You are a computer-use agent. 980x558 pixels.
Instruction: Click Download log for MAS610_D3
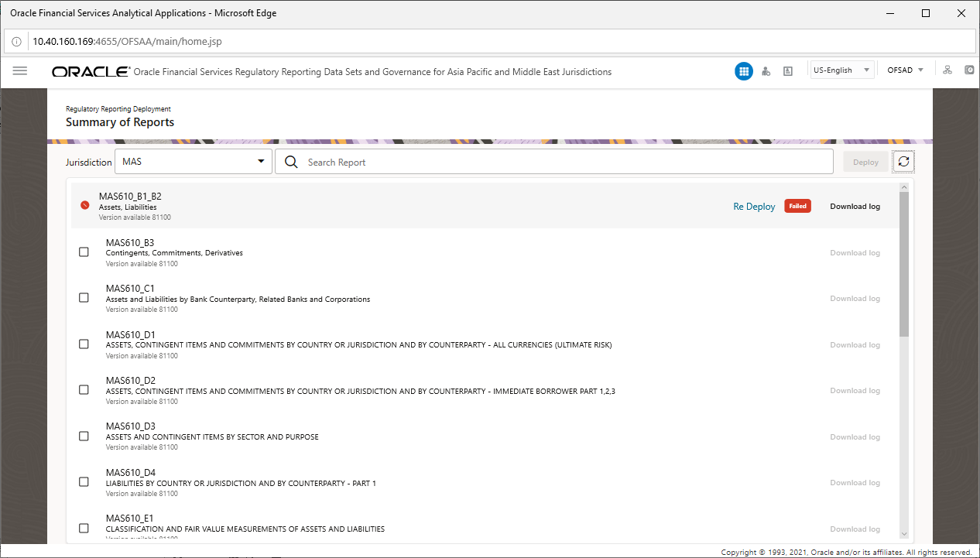pyautogui.click(x=855, y=437)
